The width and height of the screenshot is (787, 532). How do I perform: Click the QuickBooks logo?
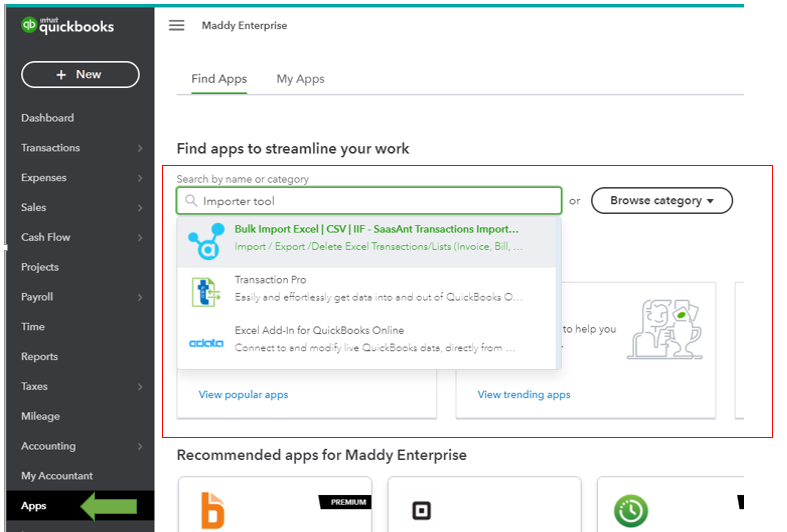68,25
